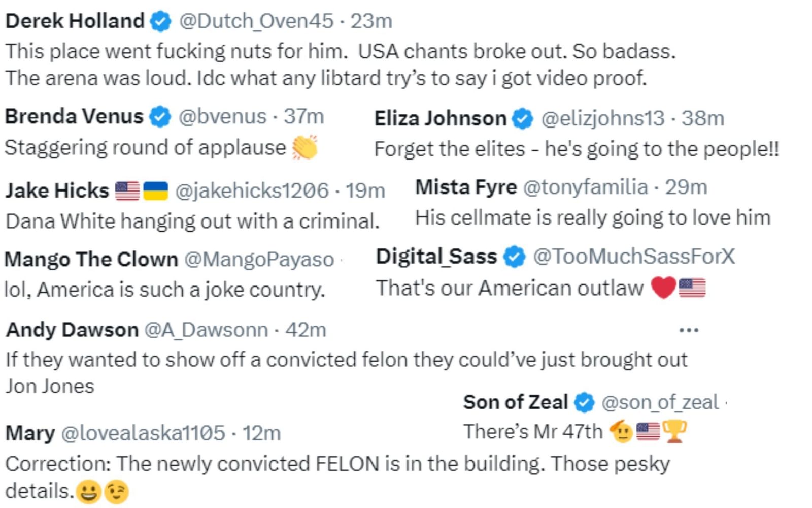Open Mango The Clown's display name
Image resolution: width=812 pixels, height=508 pixels.
coord(91,259)
